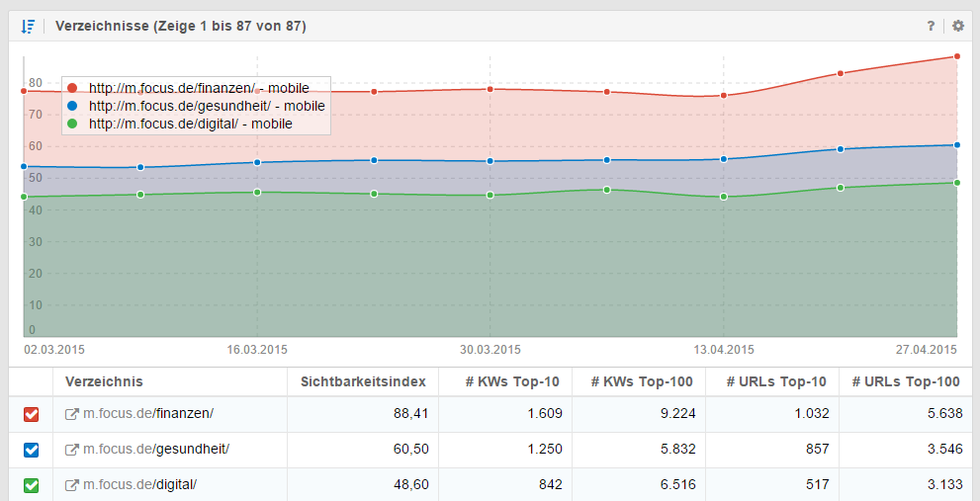Uncheck the blue gesundheit checkbox
The width and height of the screenshot is (980, 501).
click(31, 450)
